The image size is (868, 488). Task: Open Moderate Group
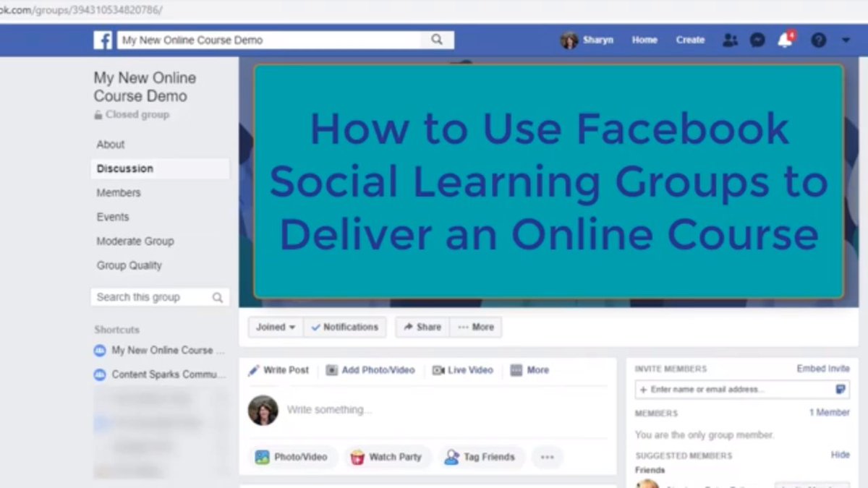point(135,241)
